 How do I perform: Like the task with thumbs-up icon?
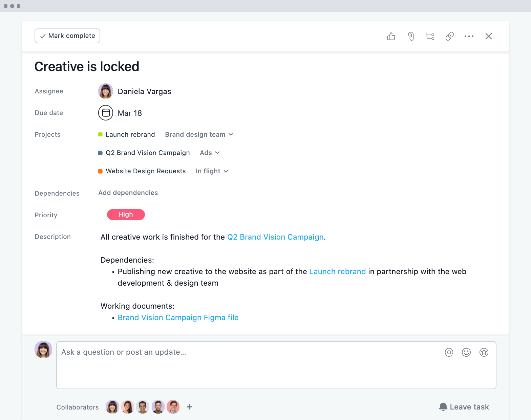[x=391, y=36]
